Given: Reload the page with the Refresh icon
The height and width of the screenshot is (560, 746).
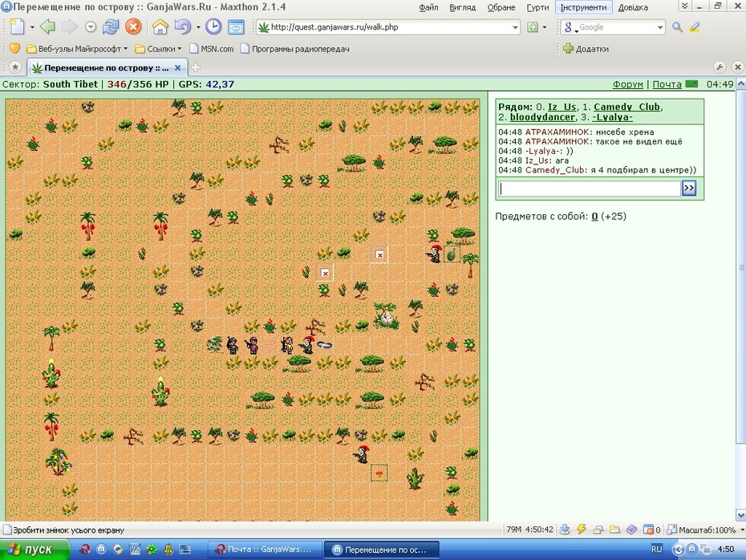Looking at the screenshot, I should 111,26.
